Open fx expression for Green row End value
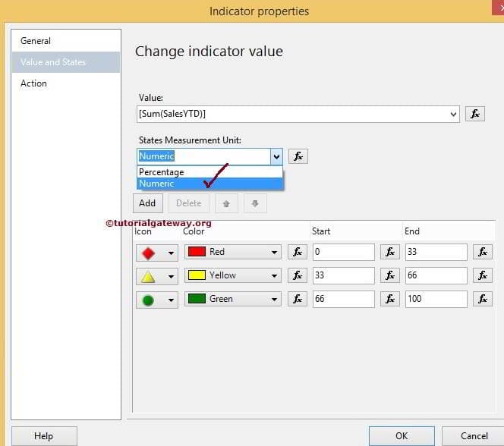 click(483, 299)
